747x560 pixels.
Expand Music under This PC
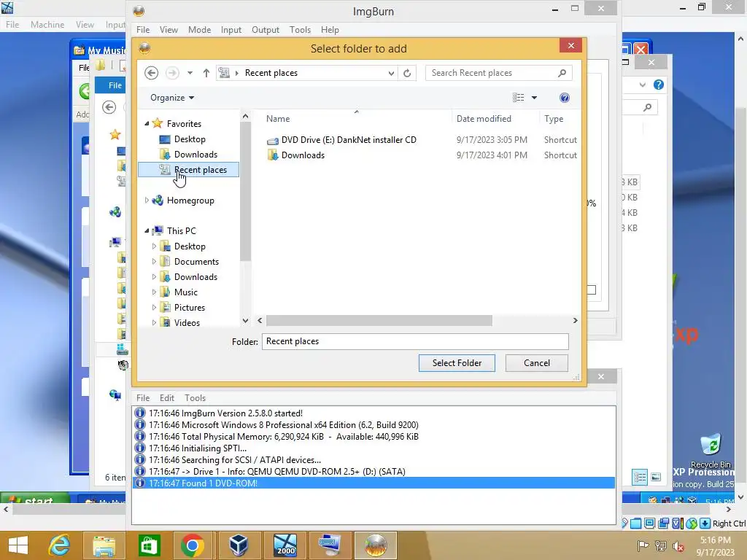coord(154,292)
